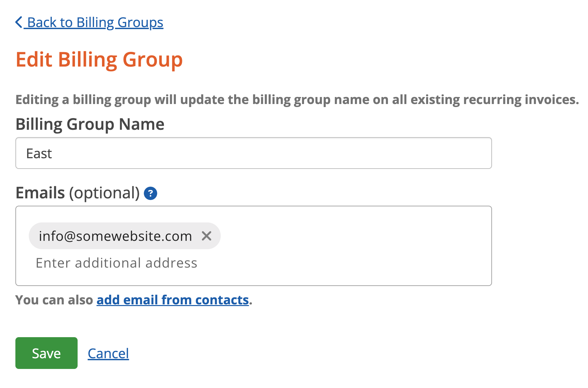The image size is (588, 388).
Task: Open add email from contacts link
Action: [173, 300]
